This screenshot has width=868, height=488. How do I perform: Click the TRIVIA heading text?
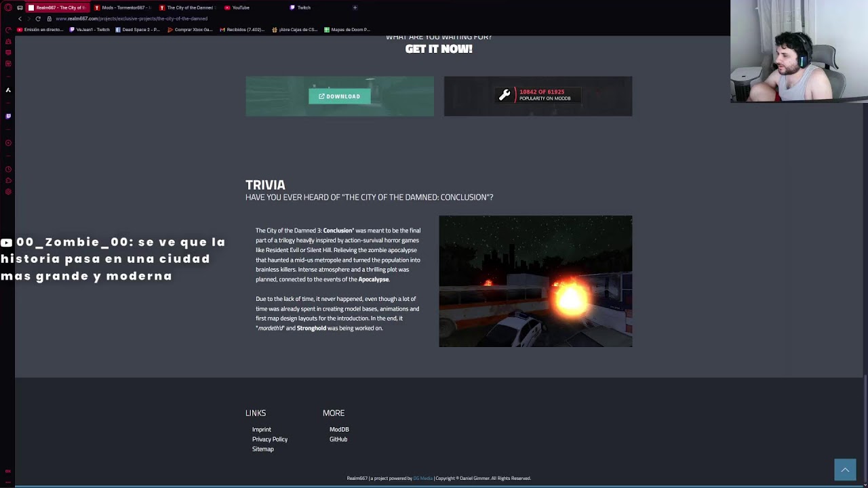(265, 184)
